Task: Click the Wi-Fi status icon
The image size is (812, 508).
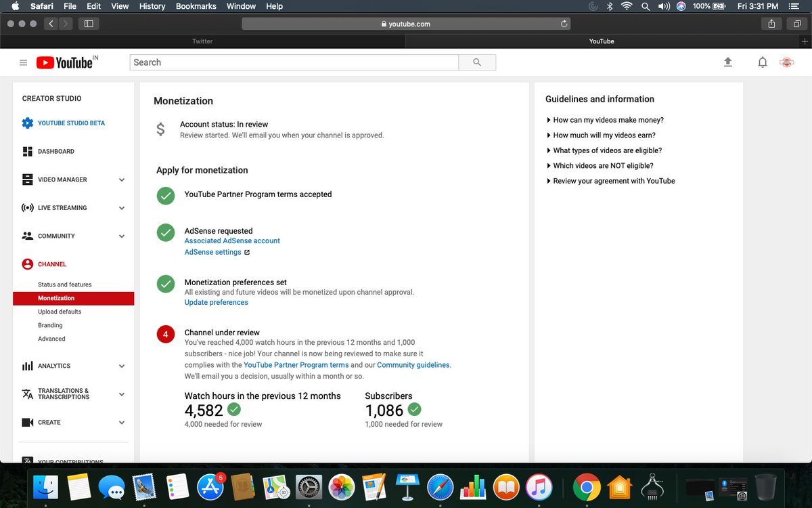Action: (x=627, y=6)
